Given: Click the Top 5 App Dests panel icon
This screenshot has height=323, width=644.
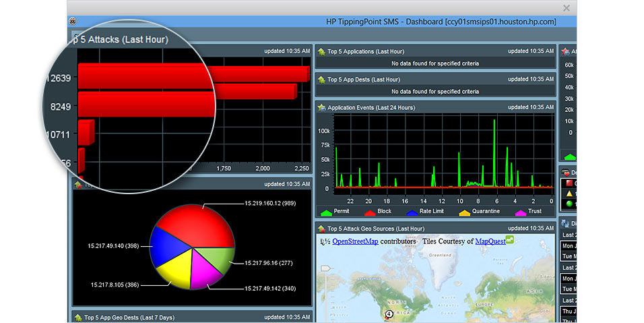Looking at the screenshot, I should click(x=321, y=80).
